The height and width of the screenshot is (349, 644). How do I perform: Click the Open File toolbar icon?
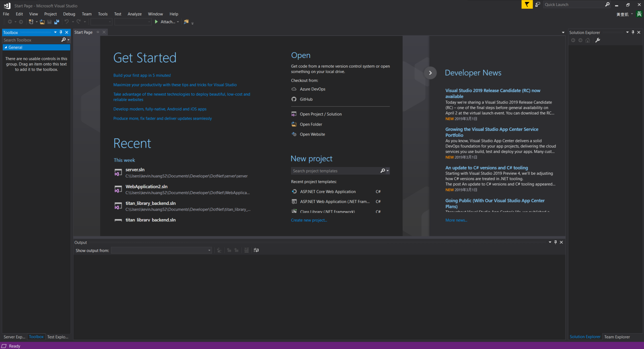coord(42,22)
